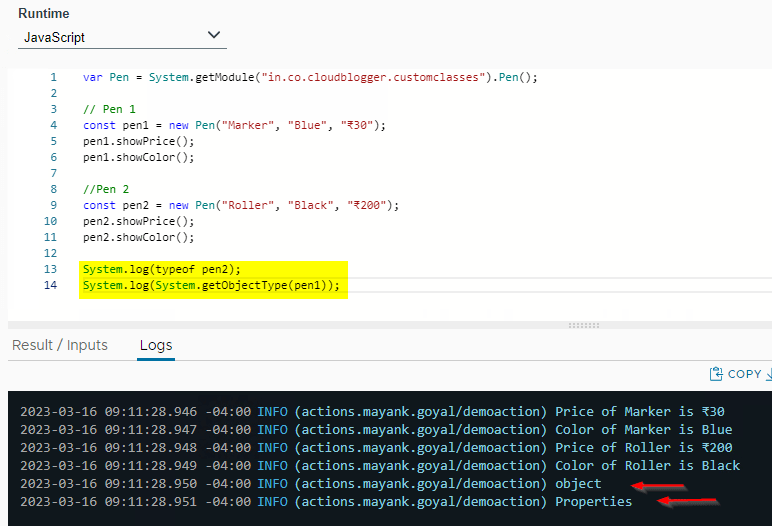This screenshot has width=772, height=526.
Task: Click the const pen1 = new Pen line
Action: tap(234, 125)
